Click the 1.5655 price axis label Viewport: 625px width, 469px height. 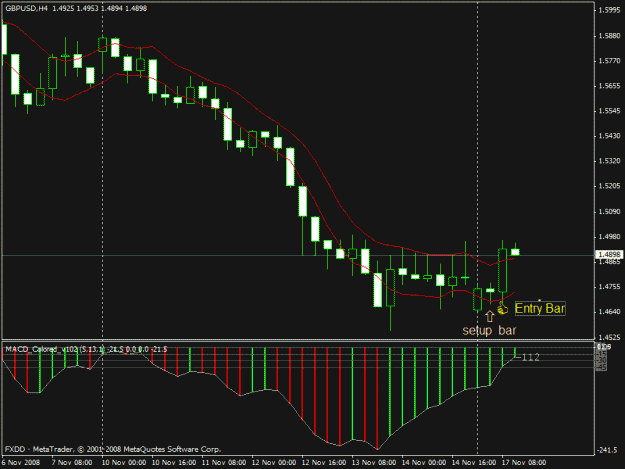609,86
